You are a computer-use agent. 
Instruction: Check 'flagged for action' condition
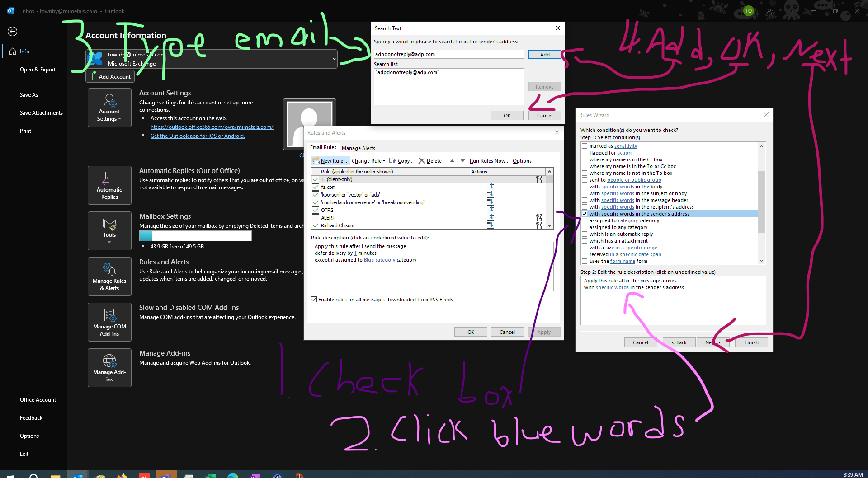coord(585,153)
